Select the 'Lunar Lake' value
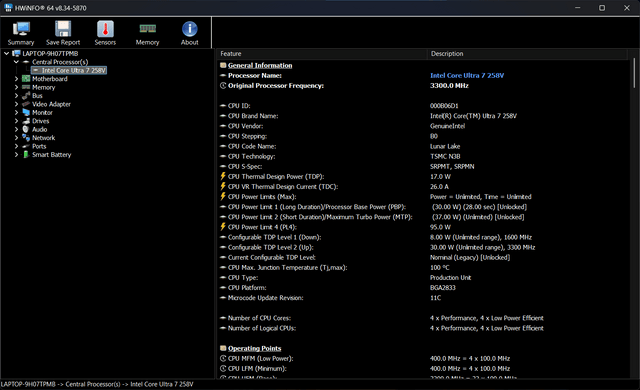Viewport: 640px width, 390px height. (445, 146)
